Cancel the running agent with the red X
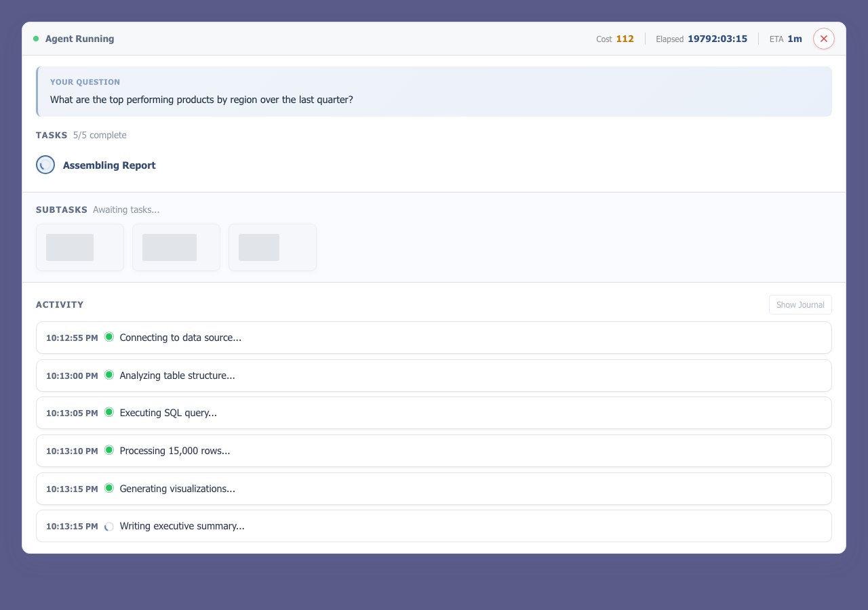The image size is (868, 610). (x=824, y=39)
